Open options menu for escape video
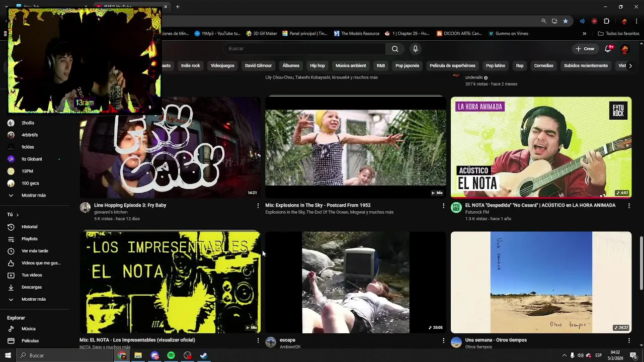 point(443,340)
